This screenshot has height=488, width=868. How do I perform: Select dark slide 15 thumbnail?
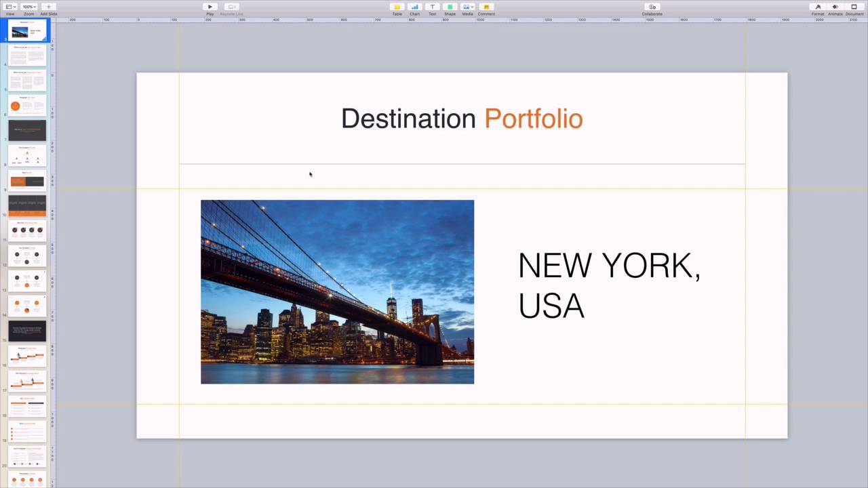click(x=27, y=331)
